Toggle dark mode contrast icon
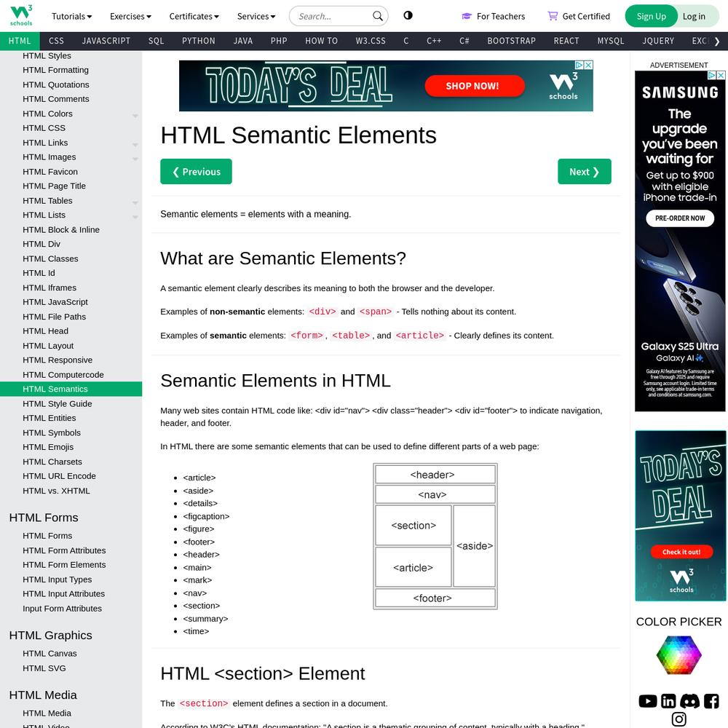This screenshot has width=728, height=728. (408, 15)
